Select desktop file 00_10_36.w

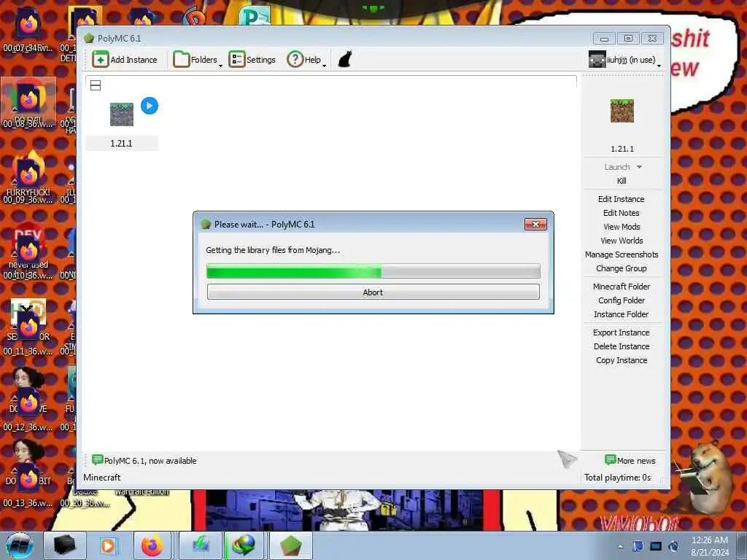28,254
